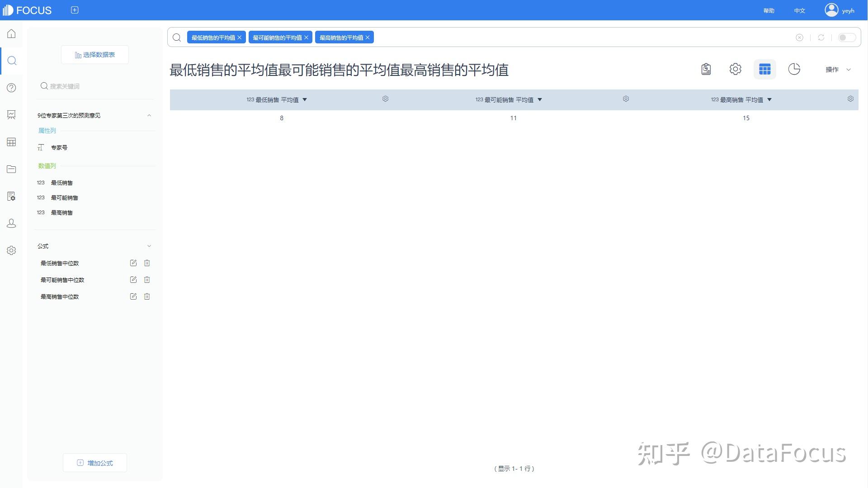Click the 数值列 section label

point(47,166)
